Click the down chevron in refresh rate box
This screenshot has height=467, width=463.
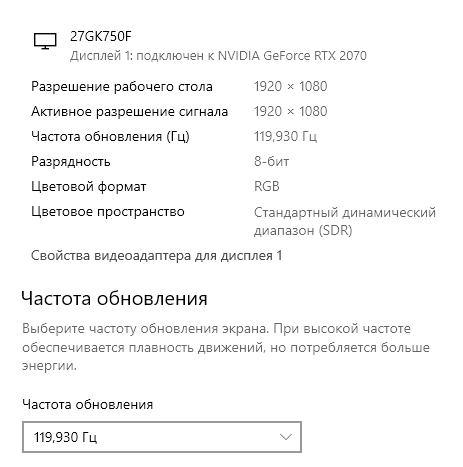pyautogui.click(x=286, y=437)
